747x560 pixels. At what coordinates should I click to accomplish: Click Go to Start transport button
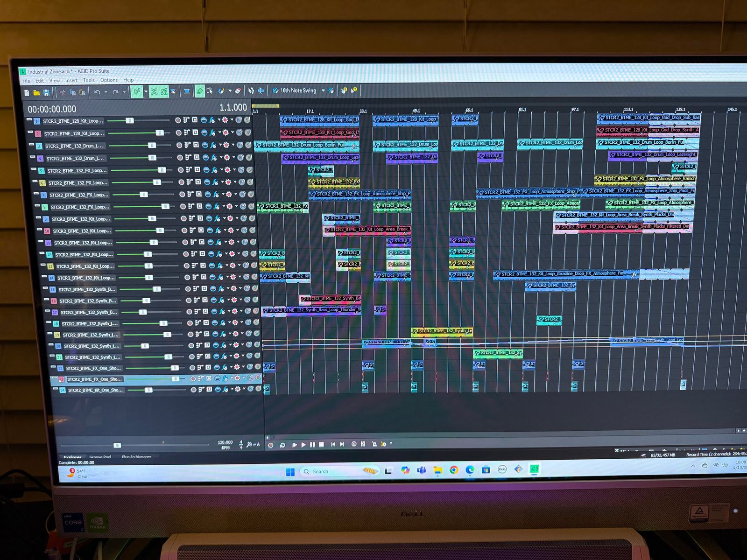(x=333, y=445)
